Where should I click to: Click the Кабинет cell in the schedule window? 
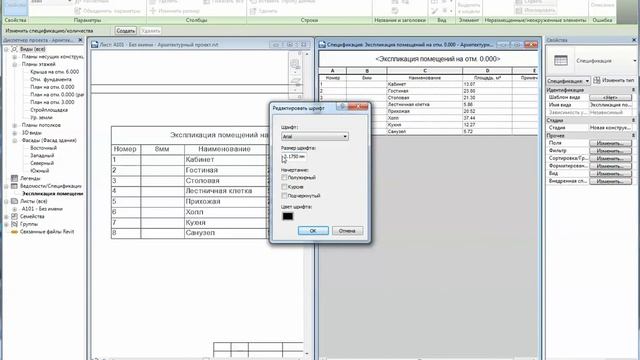click(424, 84)
